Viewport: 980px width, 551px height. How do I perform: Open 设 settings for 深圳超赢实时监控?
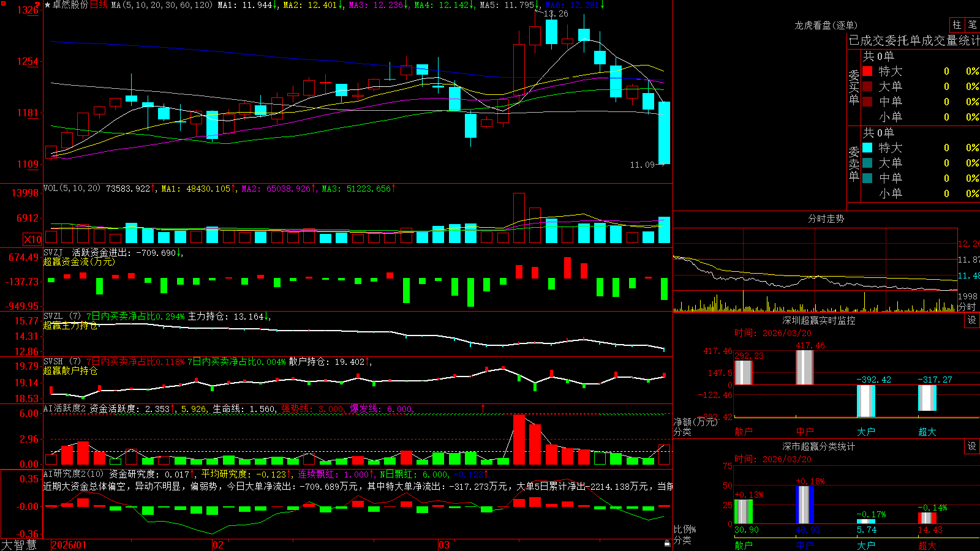[x=972, y=320]
